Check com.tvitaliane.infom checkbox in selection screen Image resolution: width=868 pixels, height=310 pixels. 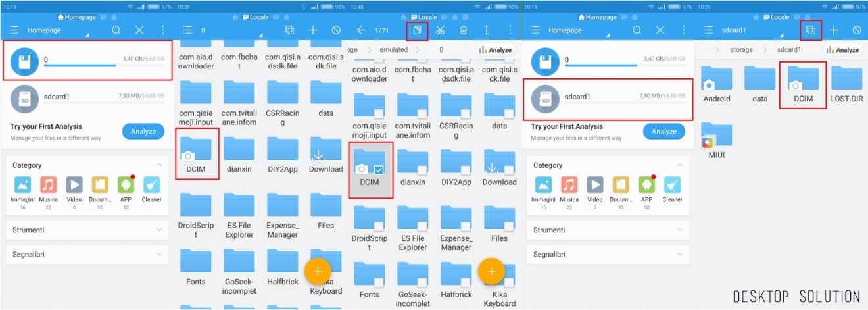[422, 113]
